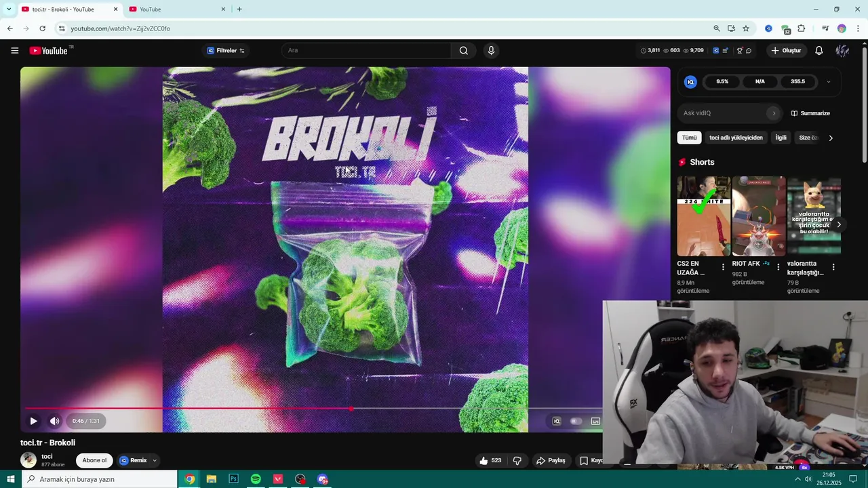Image resolution: width=868 pixels, height=488 pixels.
Task: Click the Remix button
Action: (134, 461)
